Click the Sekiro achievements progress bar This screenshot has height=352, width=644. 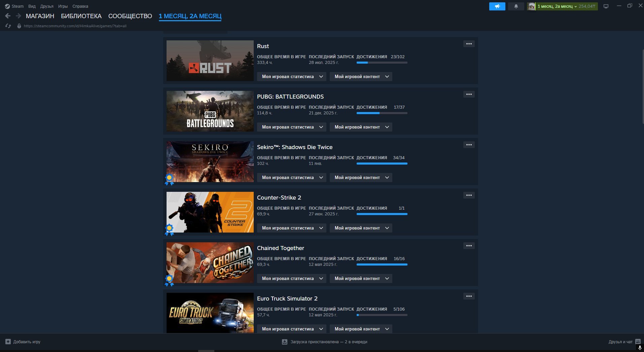click(382, 164)
